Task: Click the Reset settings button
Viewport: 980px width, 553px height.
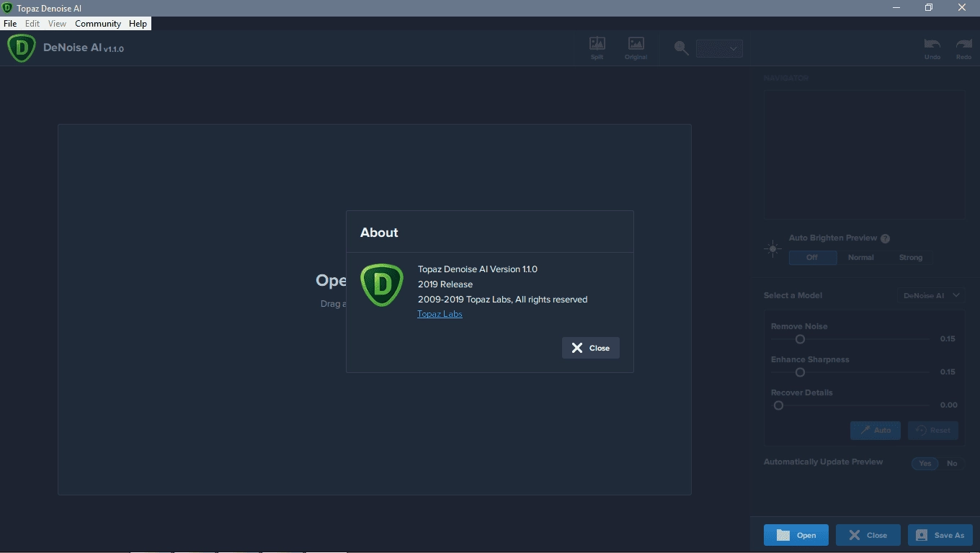Action: [932, 430]
